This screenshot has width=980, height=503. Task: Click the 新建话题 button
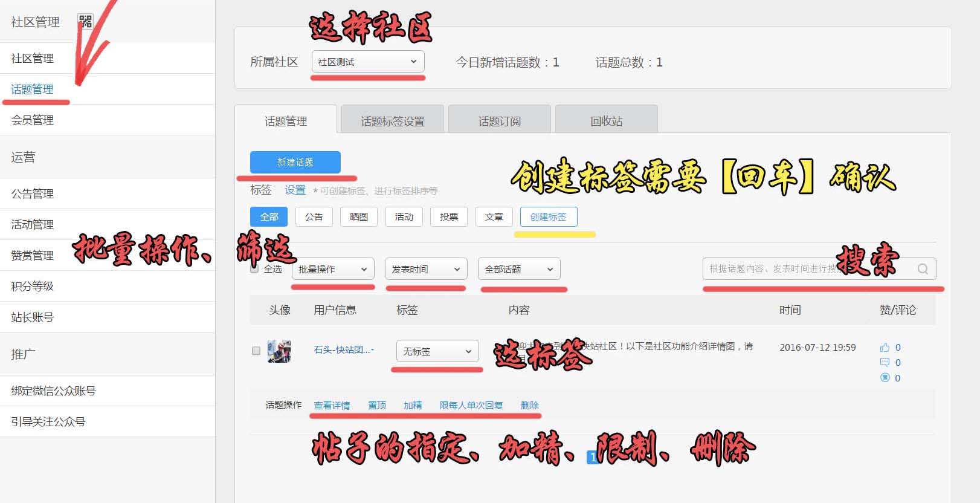coord(295,162)
